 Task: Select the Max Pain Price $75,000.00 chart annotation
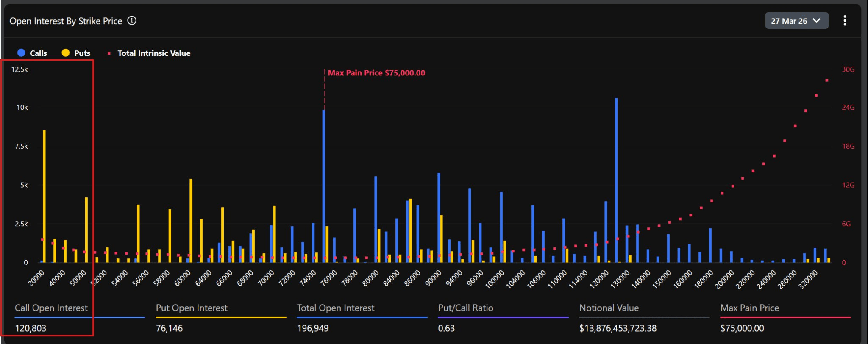(x=376, y=73)
